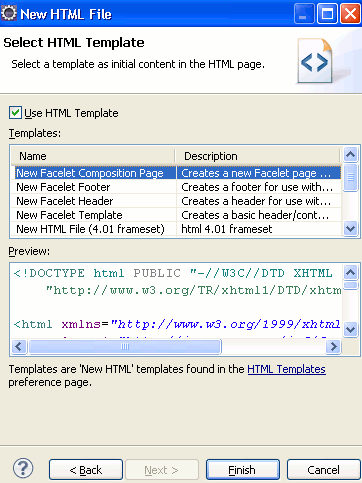Close the New HTML File dialog
Image resolution: width=362 pixels, height=483 pixels.
tap(350, 14)
